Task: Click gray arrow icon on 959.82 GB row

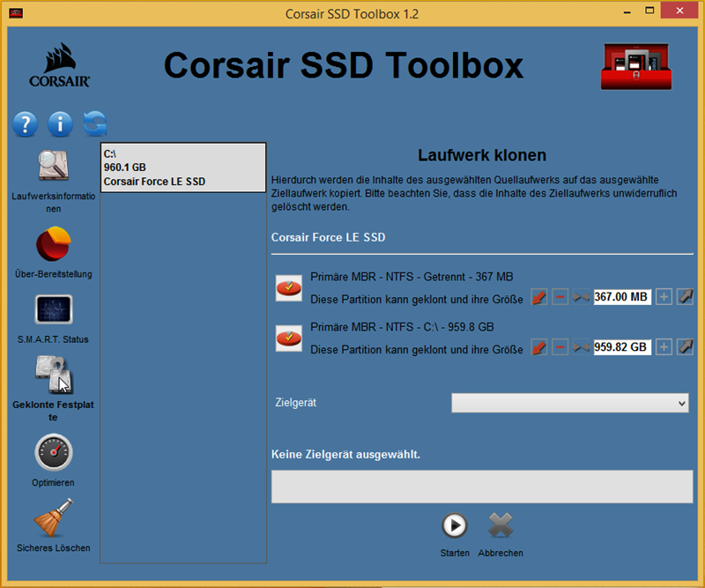Action: (x=685, y=347)
